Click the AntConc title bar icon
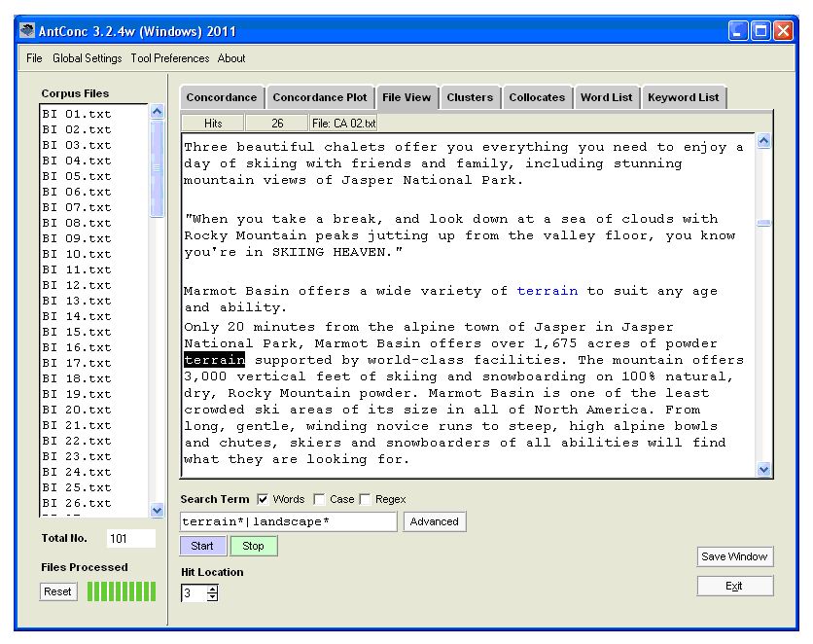The height and width of the screenshot is (644, 813). pos(27,30)
